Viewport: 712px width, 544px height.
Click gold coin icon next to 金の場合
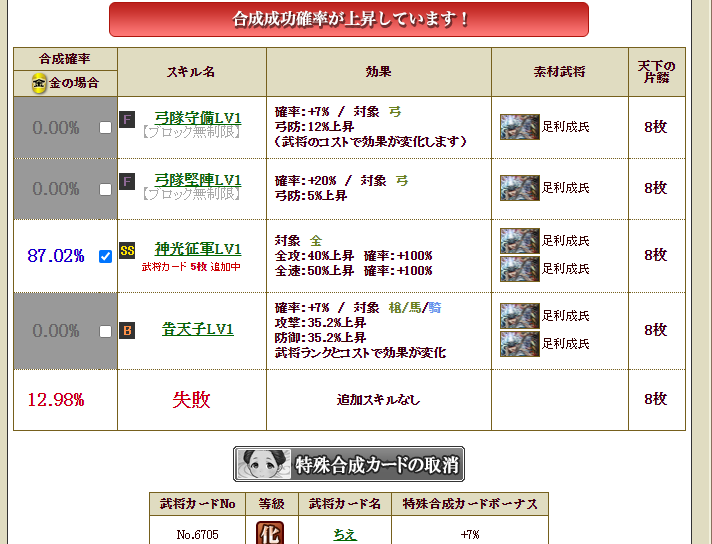tap(40, 83)
